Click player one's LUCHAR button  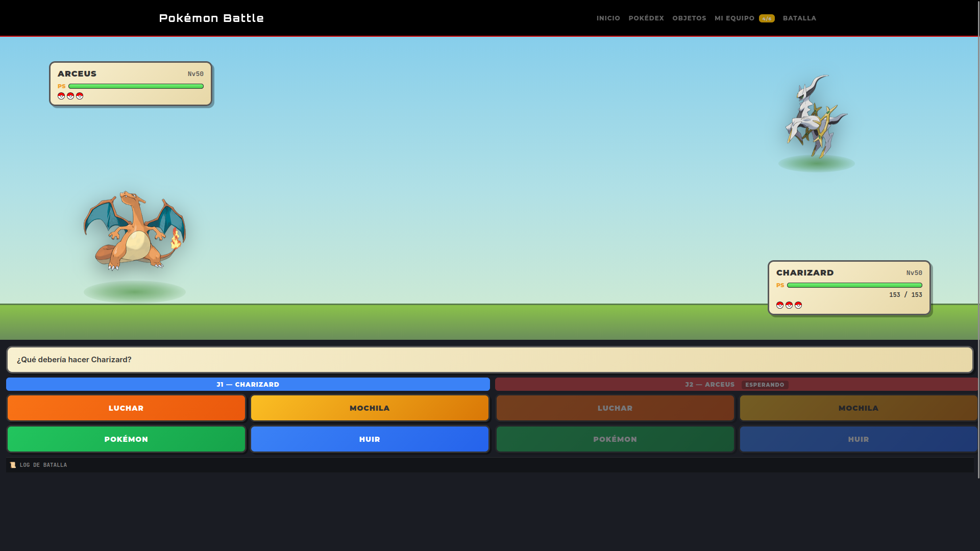point(126,408)
